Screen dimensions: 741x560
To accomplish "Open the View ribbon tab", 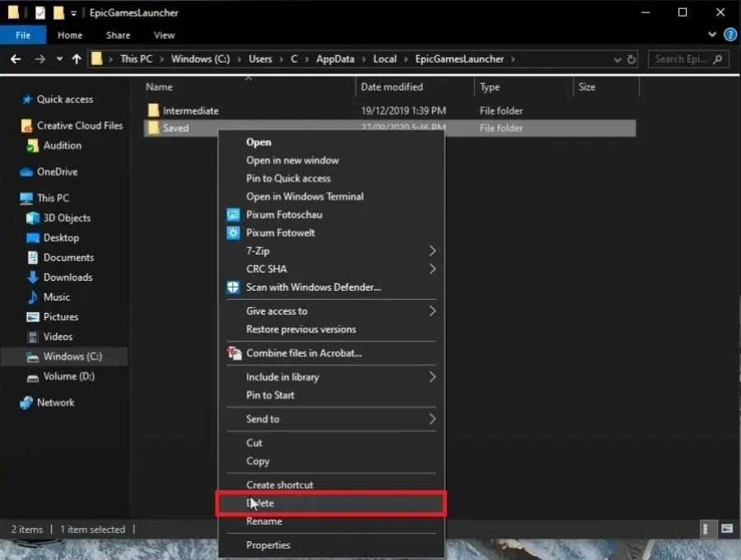I will click(x=164, y=35).
